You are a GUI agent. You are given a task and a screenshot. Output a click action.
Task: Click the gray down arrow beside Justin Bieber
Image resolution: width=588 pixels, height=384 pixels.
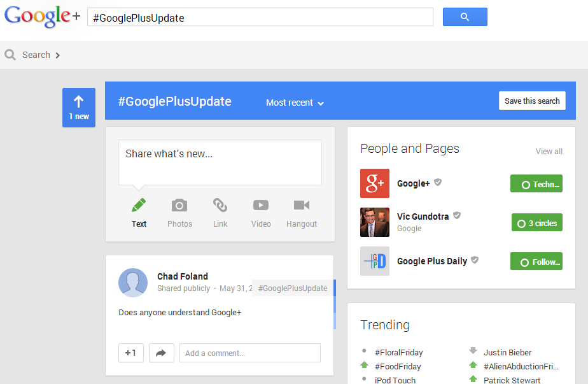click(473, 351)
